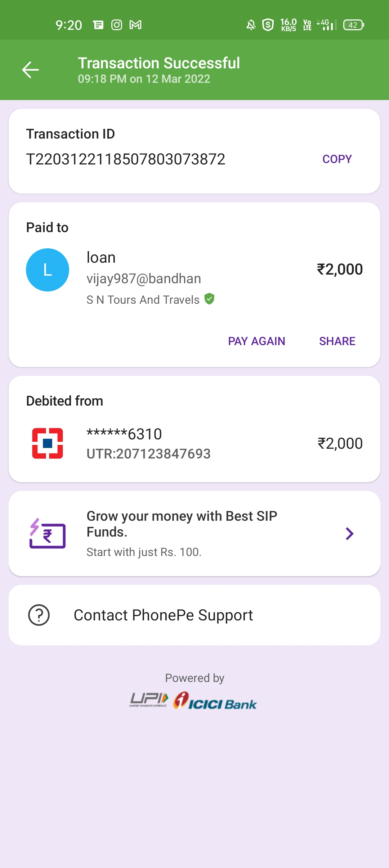
Task: Expand SIP Funds offer with chevron arrow
Action: 349,534
